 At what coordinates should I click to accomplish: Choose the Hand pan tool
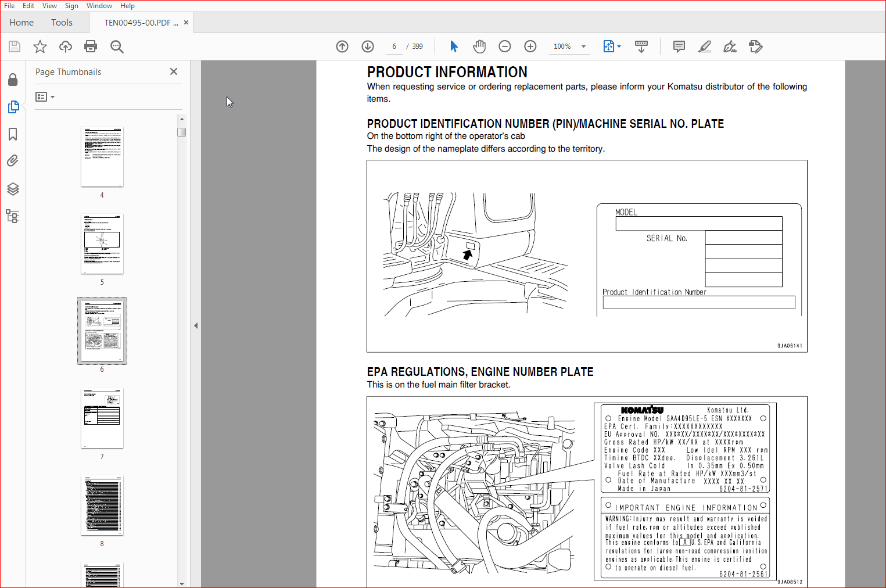coord(479,46)
